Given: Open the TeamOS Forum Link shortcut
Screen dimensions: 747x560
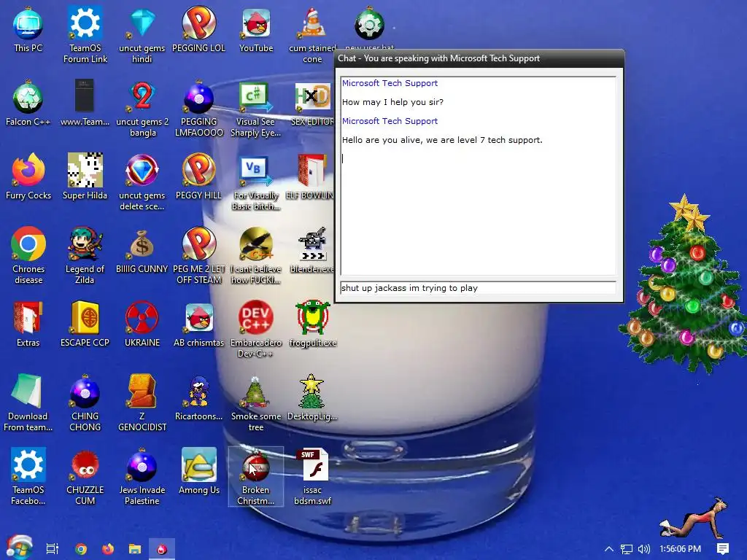Looking at the screenshot, I should (x=85, y=34).
